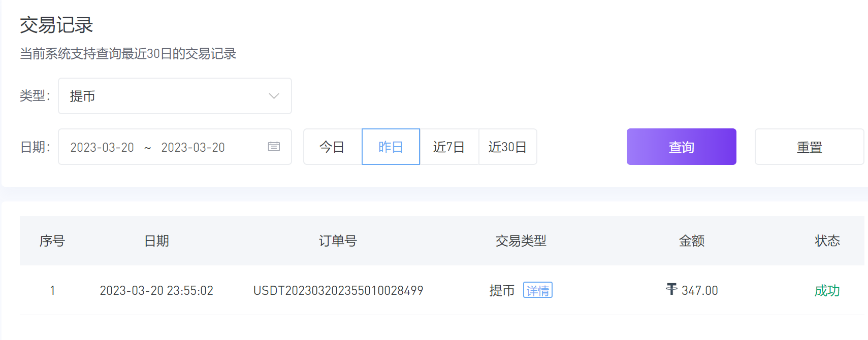
Task: Click the green 成功 status text
Action: pos(827,290)
